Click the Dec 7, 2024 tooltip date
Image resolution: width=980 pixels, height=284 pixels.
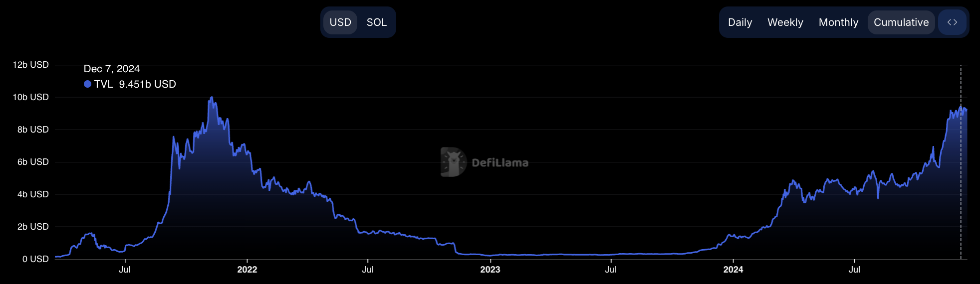point(112,69)
